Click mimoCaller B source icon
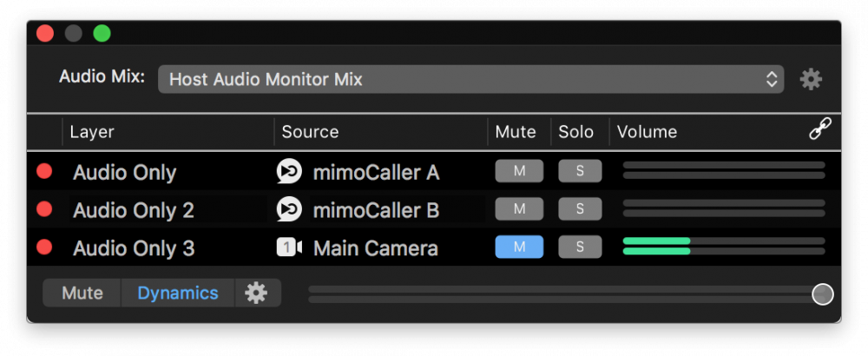The height and width of the screenshot is (356, 868). coord(290,209)
